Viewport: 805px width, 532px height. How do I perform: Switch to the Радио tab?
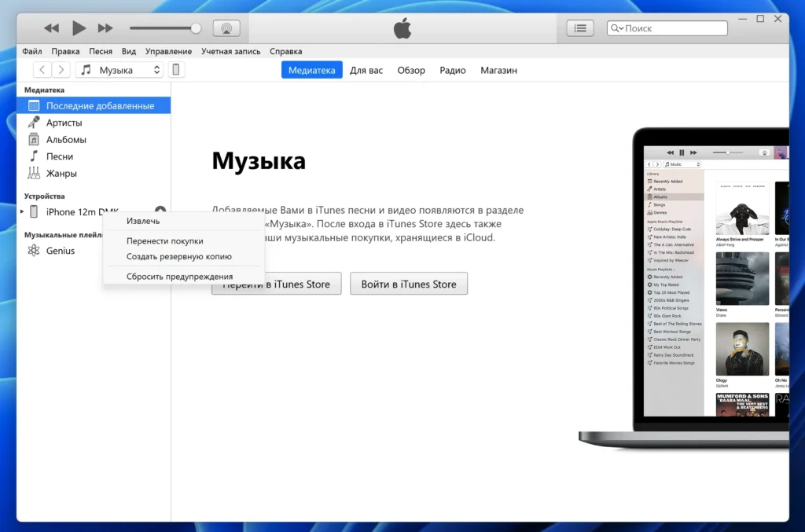click(x=452, y=70)
